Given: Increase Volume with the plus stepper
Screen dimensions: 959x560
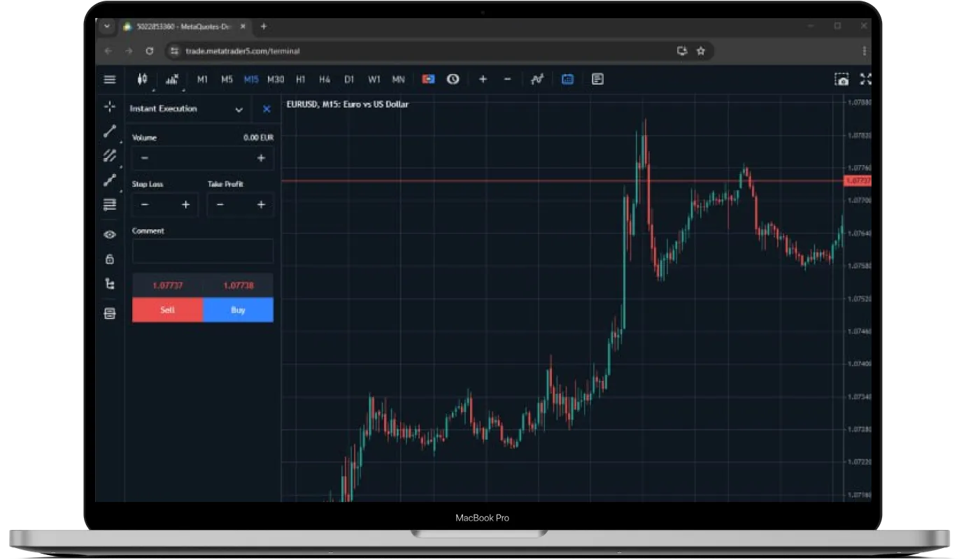Looking at the screenshot, I should click(x=261, y=159).
